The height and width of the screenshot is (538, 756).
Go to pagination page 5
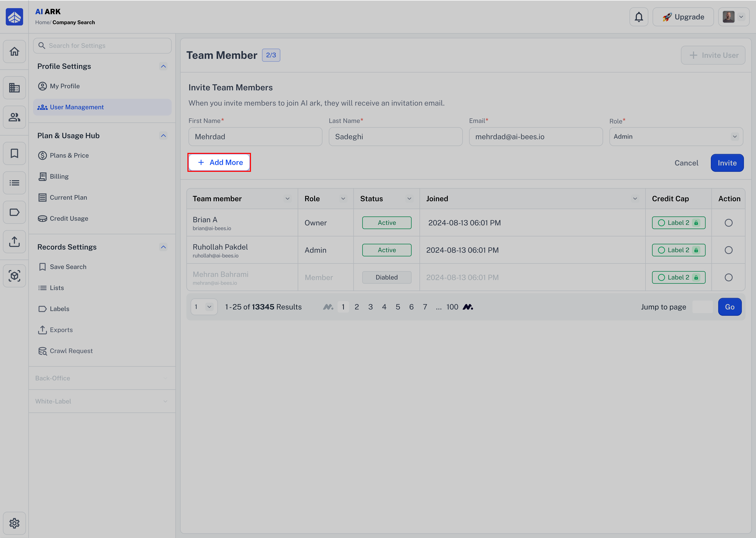398,307
